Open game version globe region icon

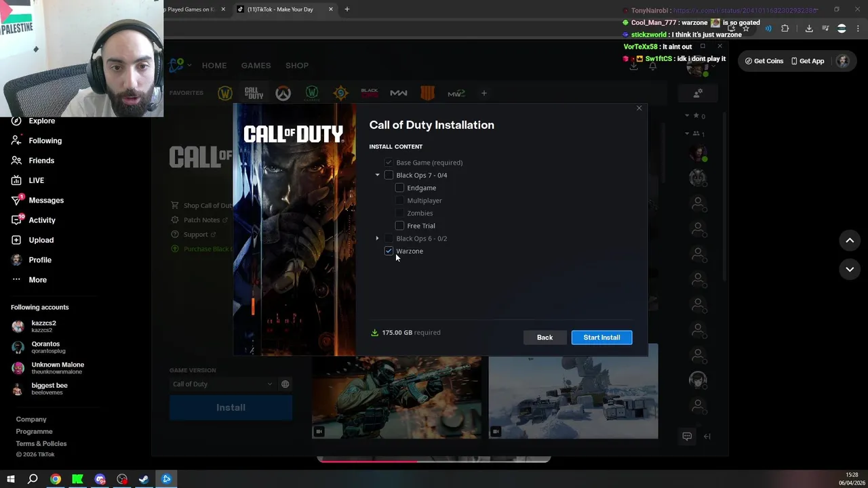pos(285,384)
